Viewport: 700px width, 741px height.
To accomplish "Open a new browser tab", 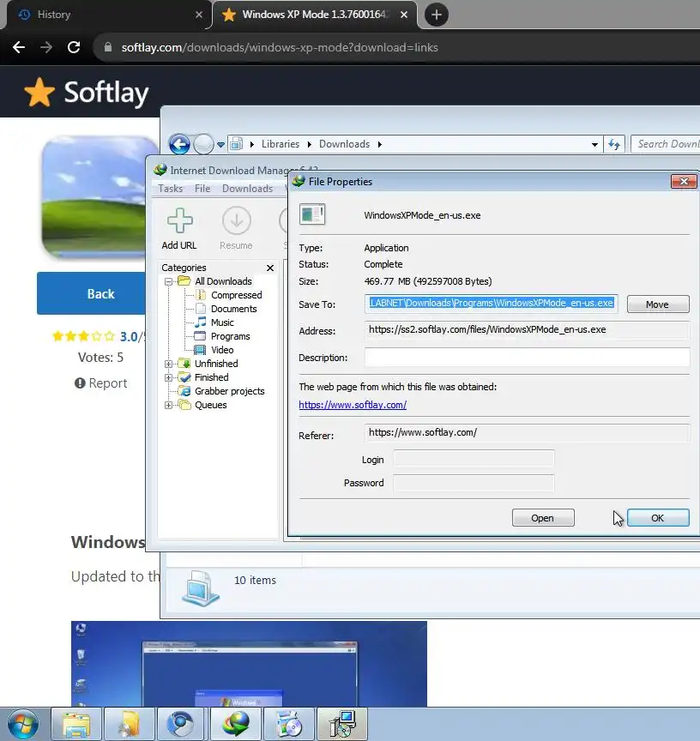I will [x=436, y=15].
